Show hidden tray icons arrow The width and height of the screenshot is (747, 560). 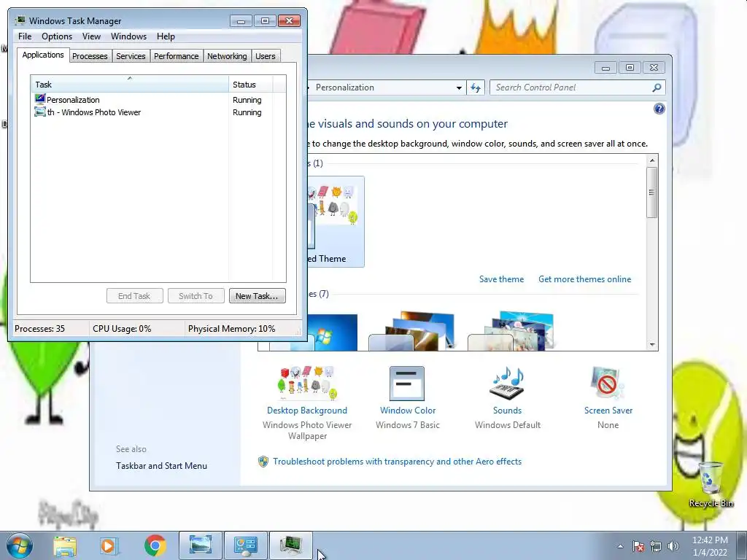pyautogui.click(x=620, y=546)
